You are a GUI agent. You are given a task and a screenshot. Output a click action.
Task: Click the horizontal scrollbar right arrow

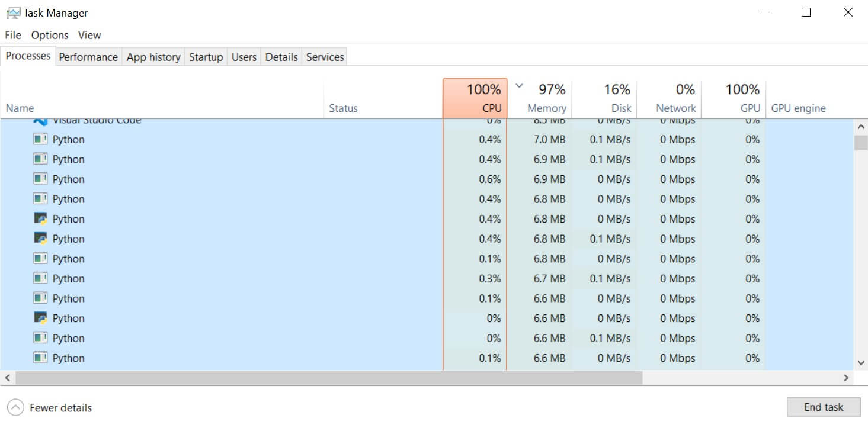[846, 378]
